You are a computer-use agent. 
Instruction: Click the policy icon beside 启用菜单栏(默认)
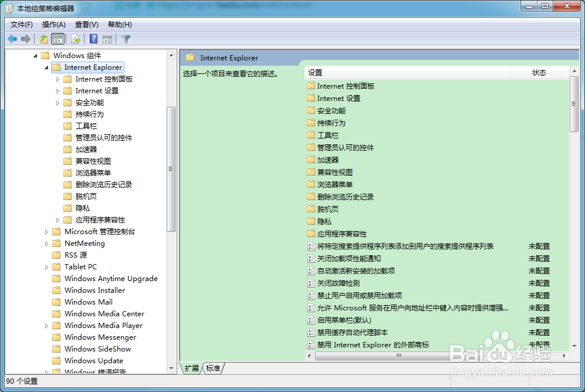tap(311, 320)
